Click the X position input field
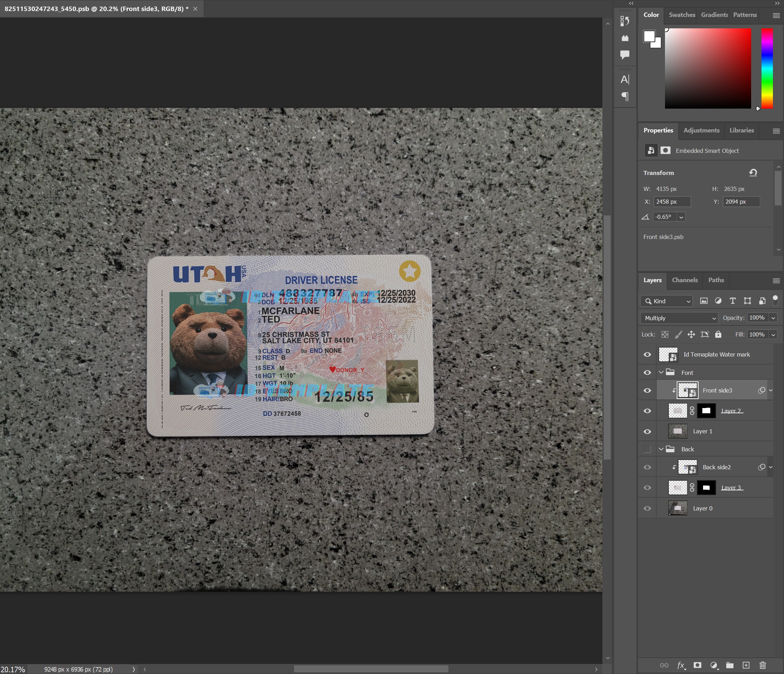The width and height of the screenshot is (784, 674). [x=672, y=202]
